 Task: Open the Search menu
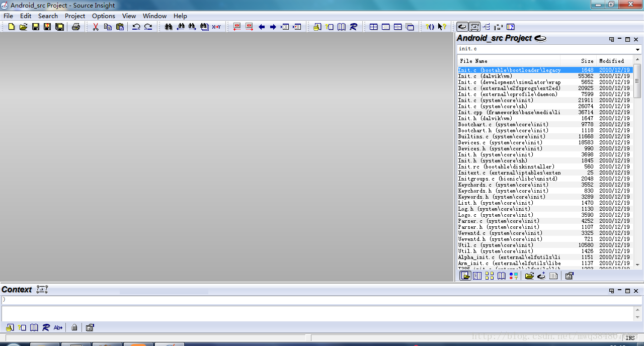pos(48,16)
